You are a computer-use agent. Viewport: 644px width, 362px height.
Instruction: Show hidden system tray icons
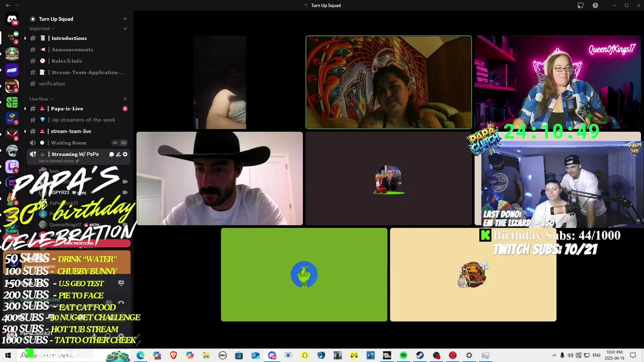click(x=554, y=355)
